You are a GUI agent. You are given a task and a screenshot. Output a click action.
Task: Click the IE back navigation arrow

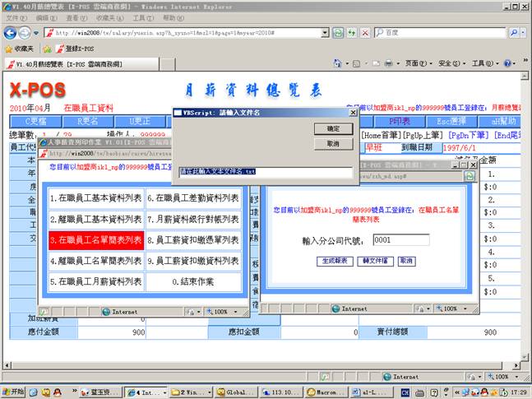(x=11, y=33)
